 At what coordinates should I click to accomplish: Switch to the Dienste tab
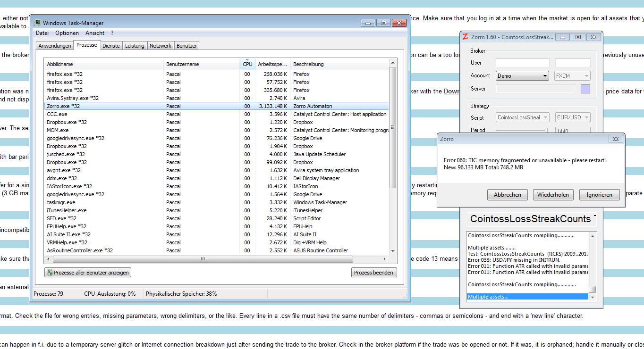coord(111,46)
